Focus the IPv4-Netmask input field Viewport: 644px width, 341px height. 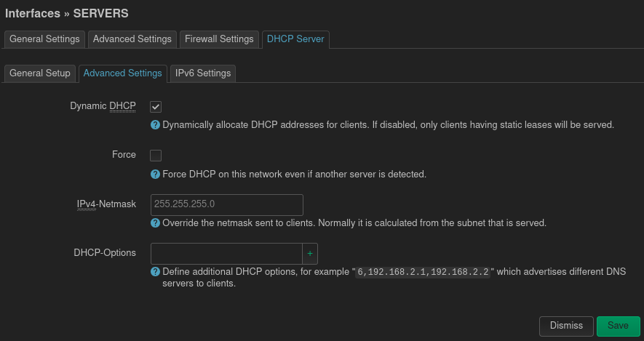226,204
